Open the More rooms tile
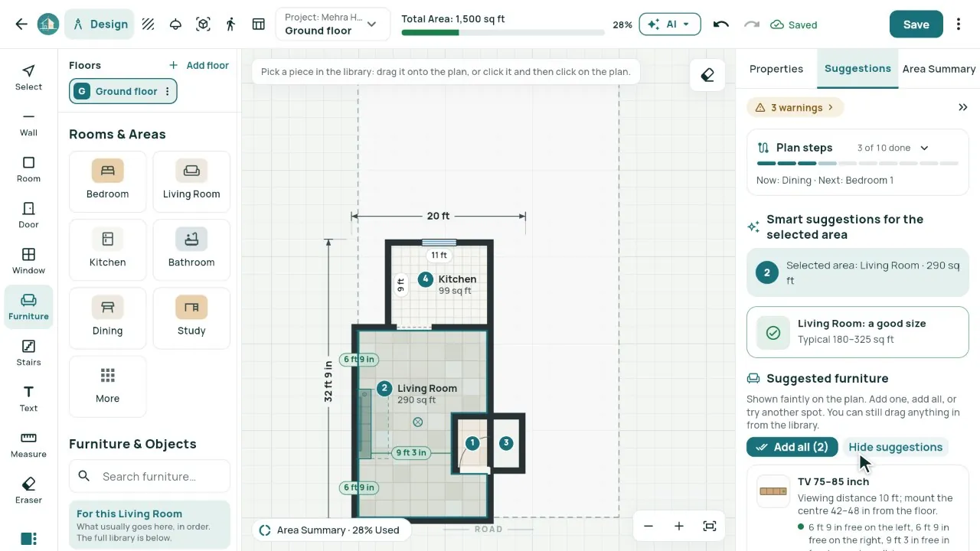Image resolution: width=980 pixels, height=551 pixels. point(108,386)
